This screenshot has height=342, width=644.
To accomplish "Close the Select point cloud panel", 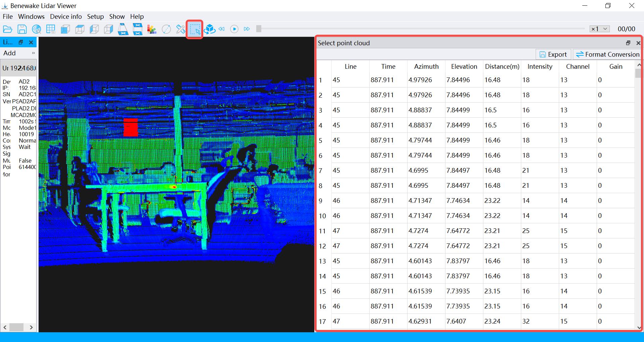I will click(x=638, y=43).
